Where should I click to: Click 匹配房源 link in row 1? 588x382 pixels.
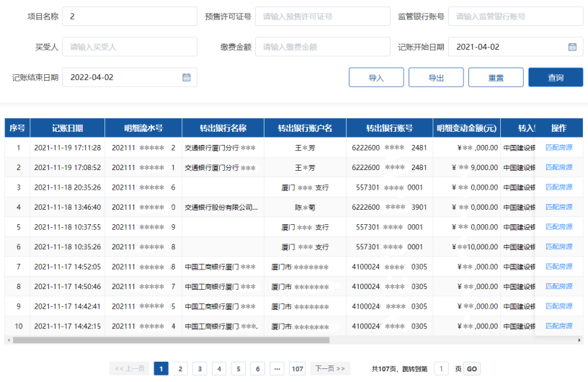558,148
